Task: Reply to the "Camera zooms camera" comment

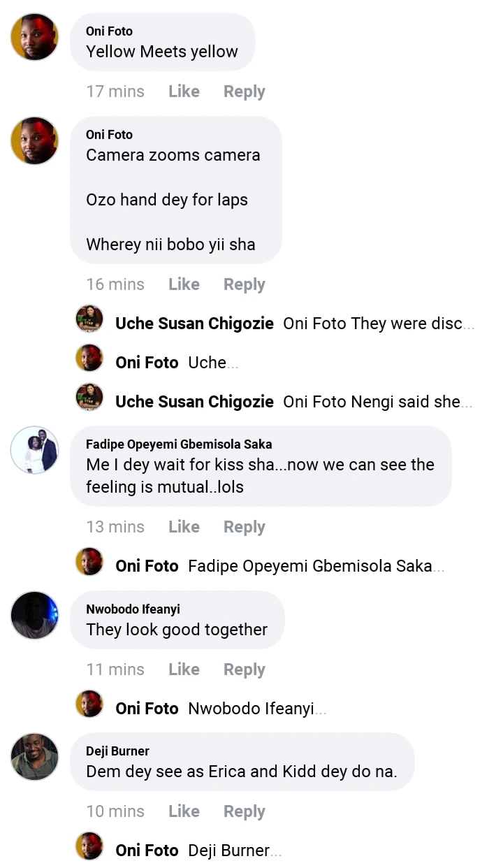Action: tap(244, 284)
